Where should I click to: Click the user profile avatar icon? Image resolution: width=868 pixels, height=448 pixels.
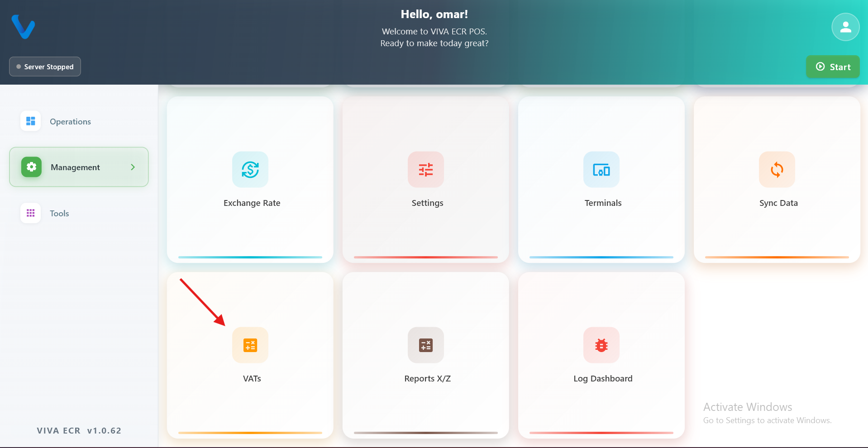pyautogui.click(x=845, y=27)
